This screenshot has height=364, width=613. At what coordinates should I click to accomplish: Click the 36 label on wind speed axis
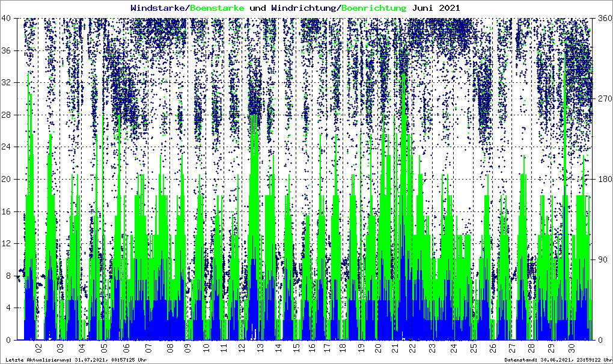click(6, 50)
